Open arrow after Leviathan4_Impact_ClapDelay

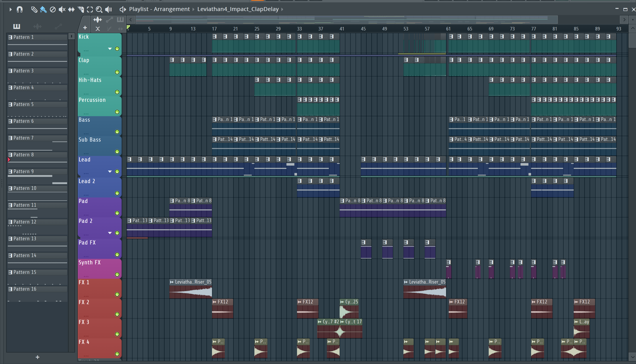tap(282, 9)
